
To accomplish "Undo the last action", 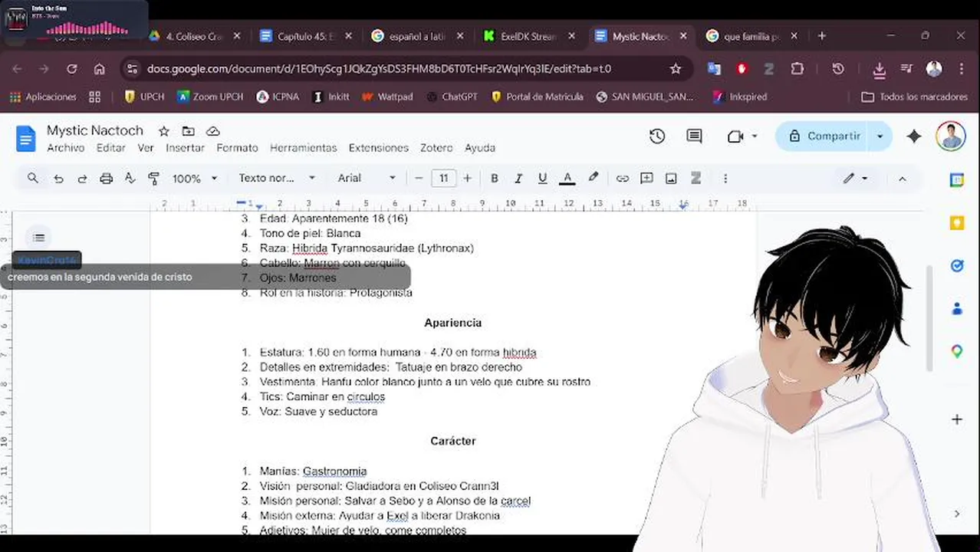I will tap(58, 178).
